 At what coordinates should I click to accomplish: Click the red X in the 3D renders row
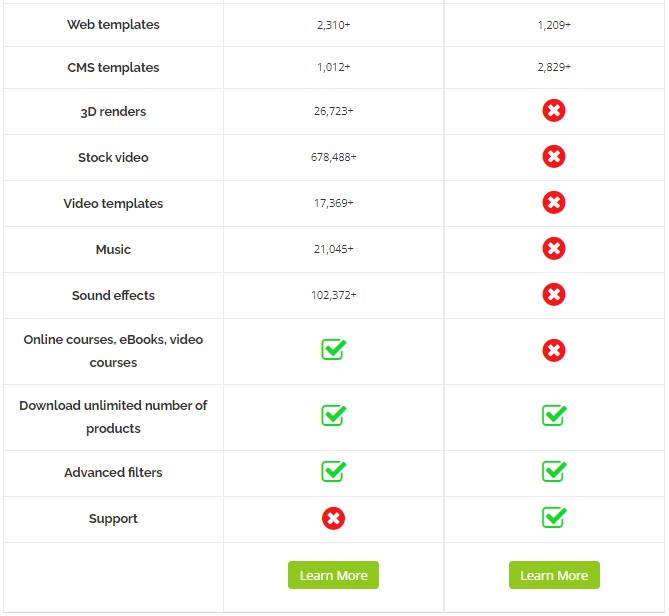[x=554, y=111]
